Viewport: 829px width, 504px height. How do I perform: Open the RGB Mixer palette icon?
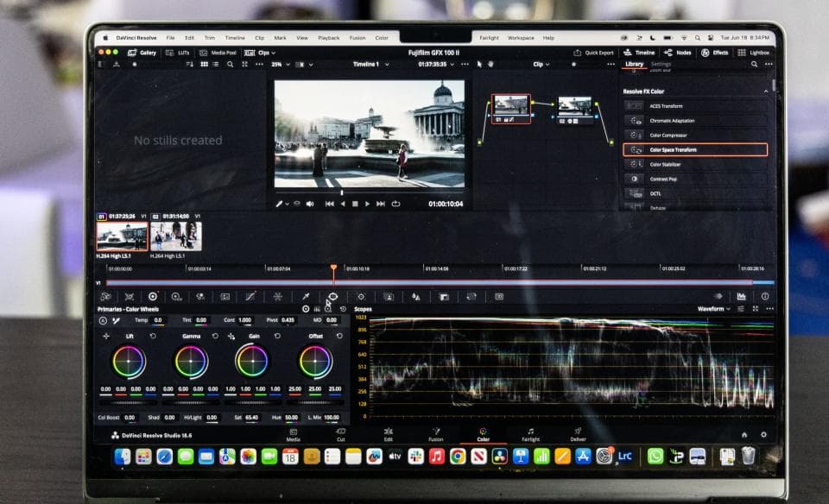point(200,297)
